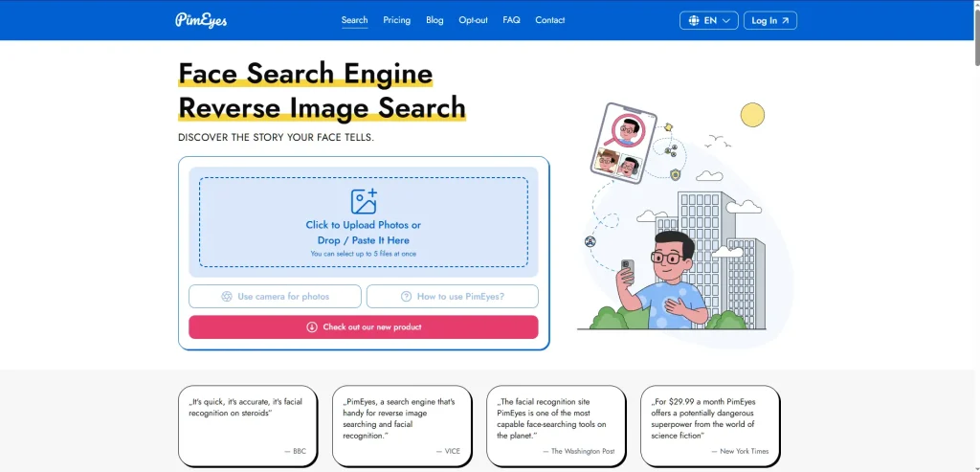Click 'Click to Upload Photos' text
This screenshot has height=472, width=980.
coord(363,225)
